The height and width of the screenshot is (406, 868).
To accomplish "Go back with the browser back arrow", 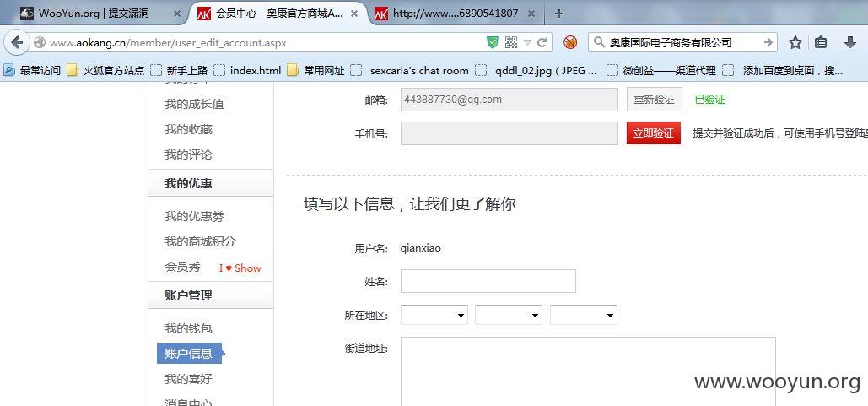I will pos(17,42).
